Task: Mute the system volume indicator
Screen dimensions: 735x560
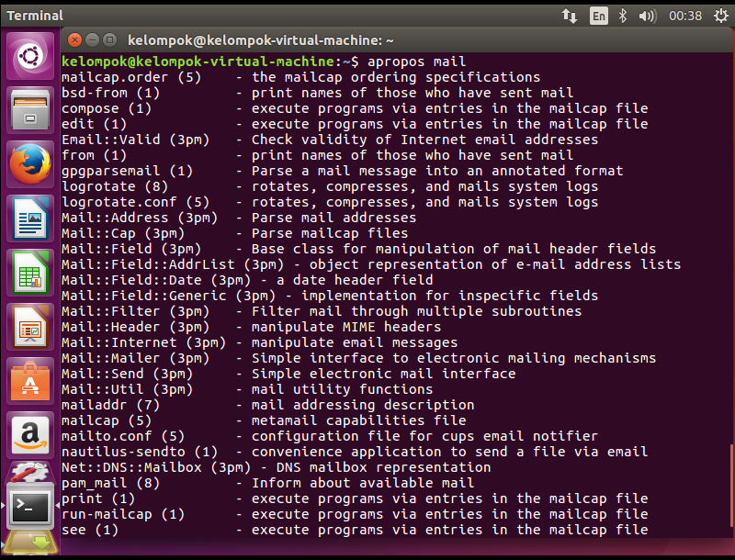Action: (648, 14)
